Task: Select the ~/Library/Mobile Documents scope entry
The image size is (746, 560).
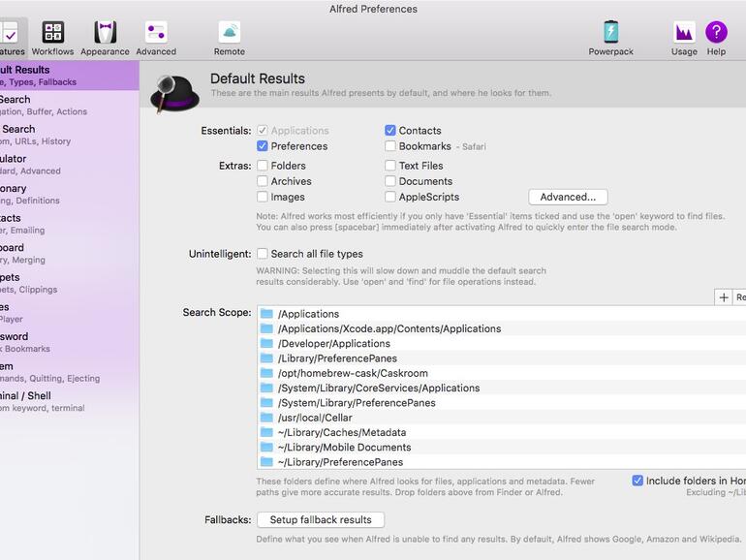Action: tap(344, 448)
